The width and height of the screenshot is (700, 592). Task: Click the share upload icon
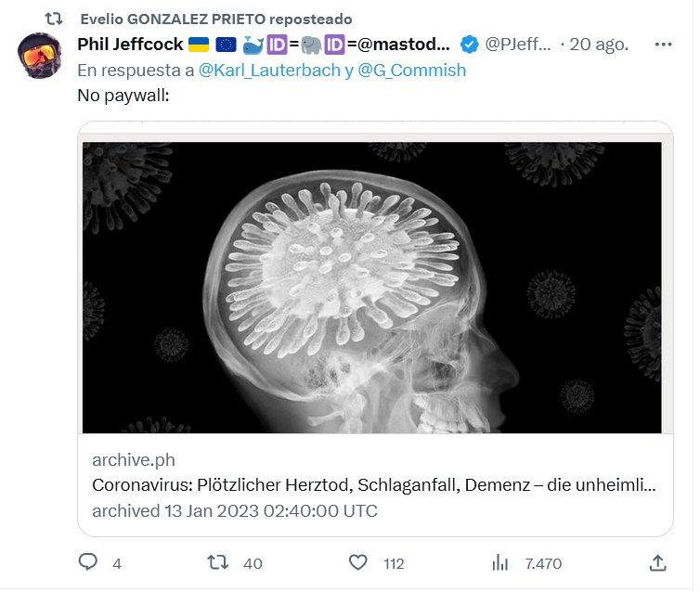coord(657,562)
